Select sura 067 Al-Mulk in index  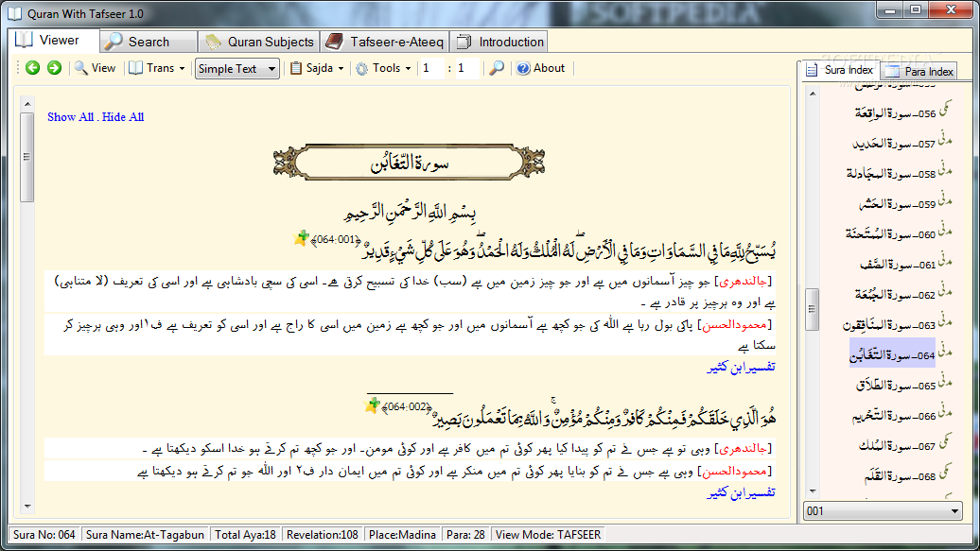pos(897,446)
